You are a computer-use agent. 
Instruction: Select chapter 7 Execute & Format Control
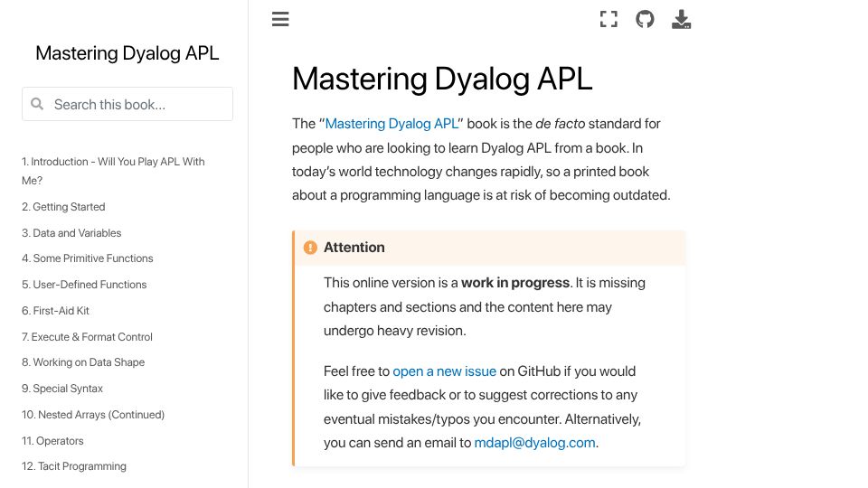point(87,337)
